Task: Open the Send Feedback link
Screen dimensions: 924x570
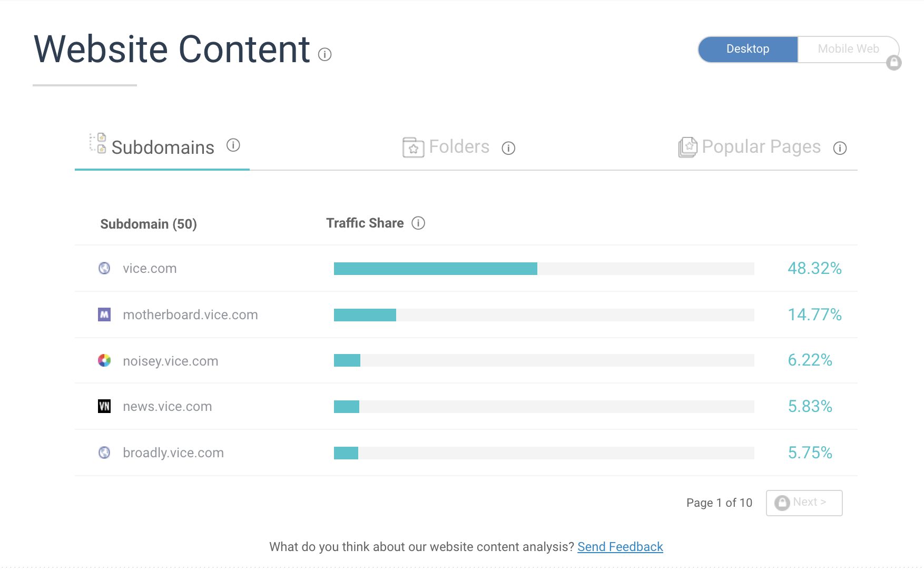Action: 620,547
